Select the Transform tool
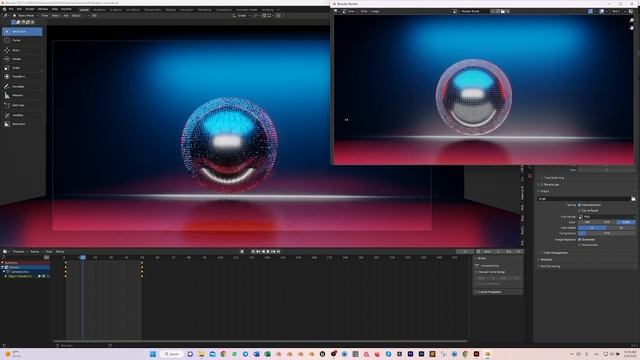 [x=22, y=76]
